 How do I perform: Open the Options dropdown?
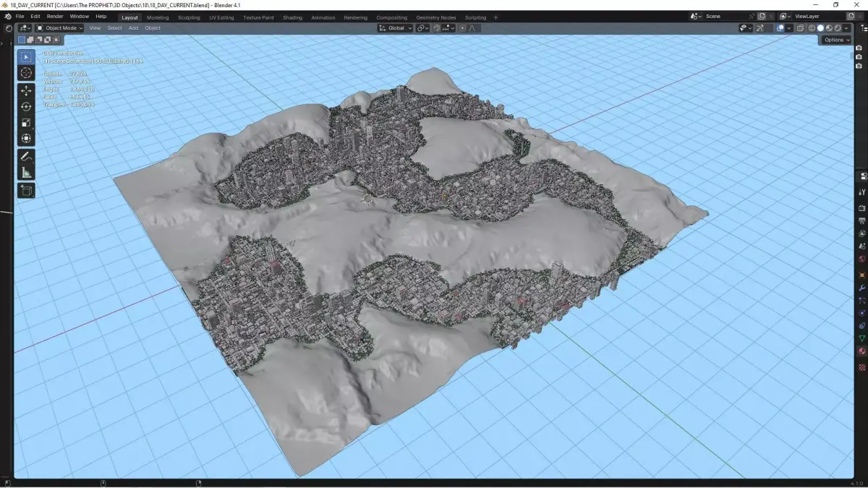(x=836, y=40)
